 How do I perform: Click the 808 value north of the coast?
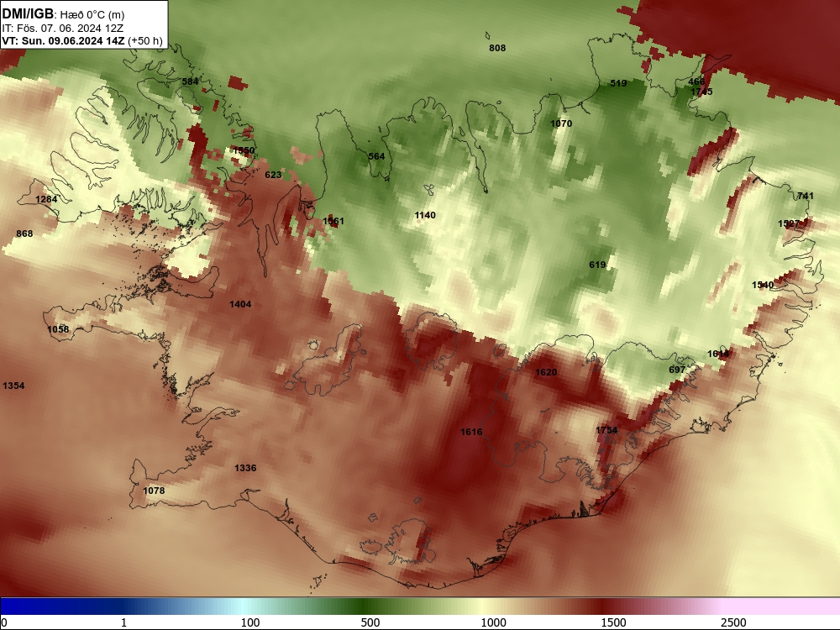[497, 48]
